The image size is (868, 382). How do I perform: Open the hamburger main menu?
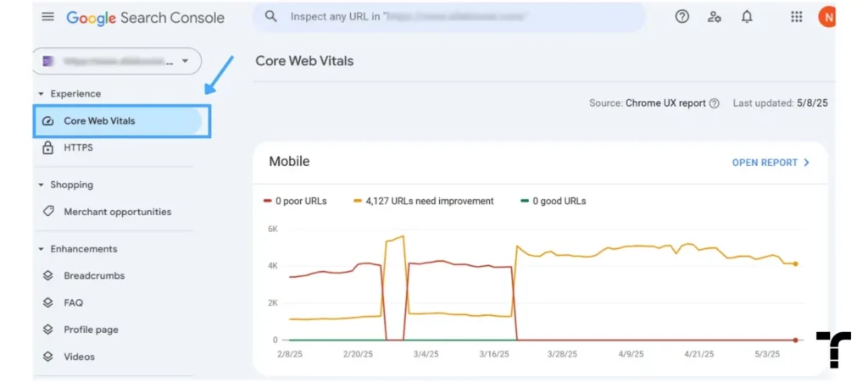(48, 17)
